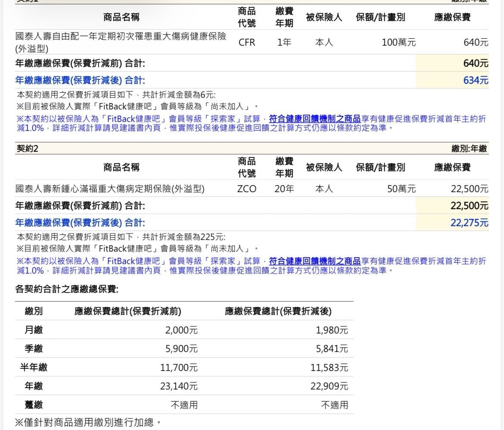Click the 契約2 section heading
This screenshot has width=504, height=430.
click(x=27, y=149)
